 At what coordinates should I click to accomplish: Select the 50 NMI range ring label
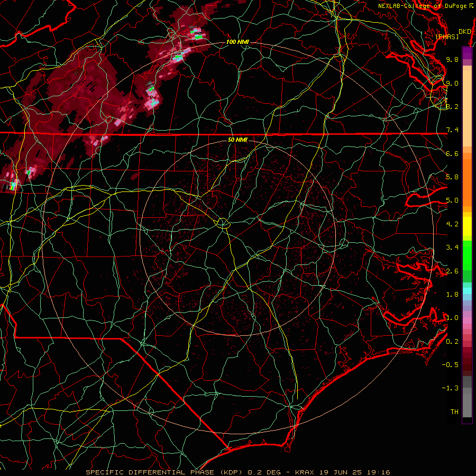[237, 140]
